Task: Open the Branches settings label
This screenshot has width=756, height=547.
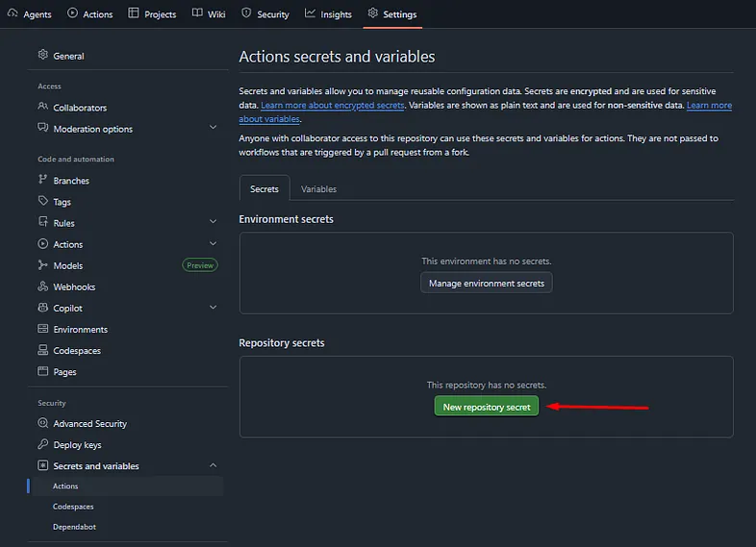Action: coord(71,181)
